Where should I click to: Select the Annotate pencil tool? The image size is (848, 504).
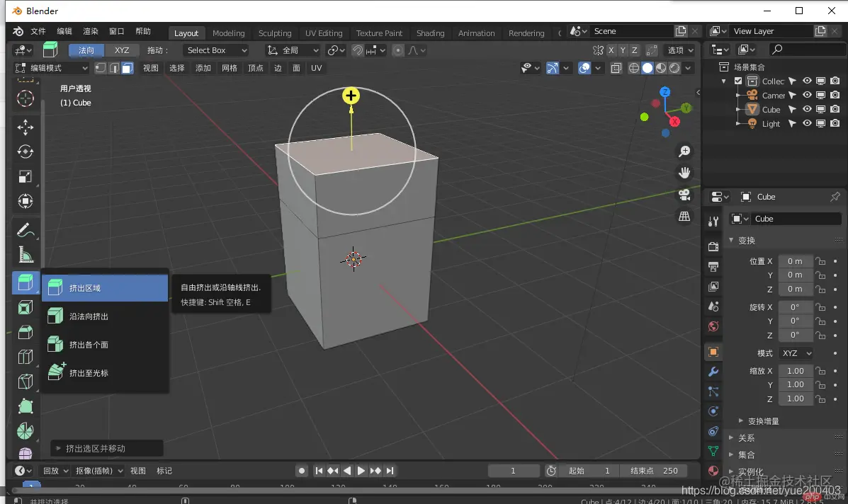26,231
